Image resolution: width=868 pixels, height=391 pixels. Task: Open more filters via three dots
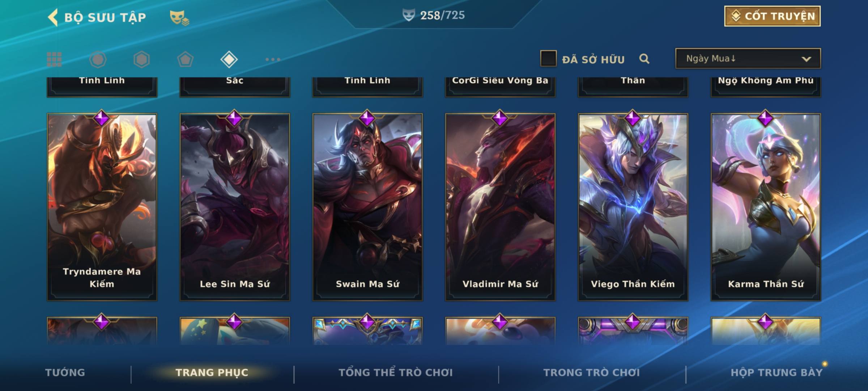273,59
